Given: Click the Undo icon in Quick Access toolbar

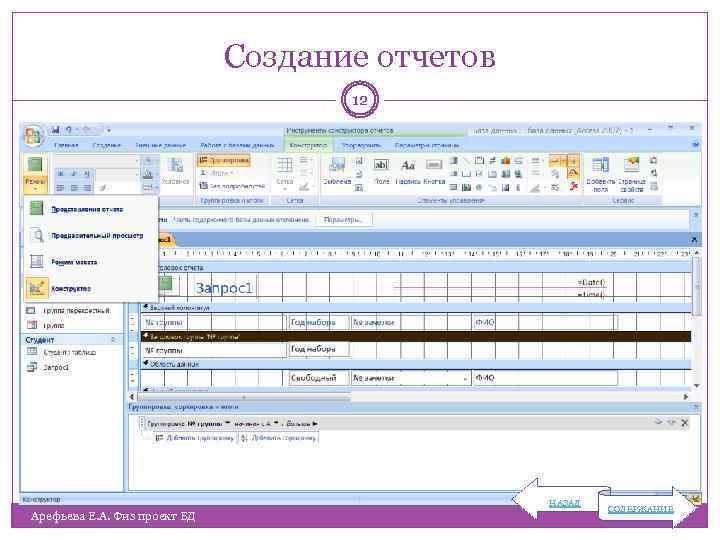Looking at the screenshot, I should [68, 130].
